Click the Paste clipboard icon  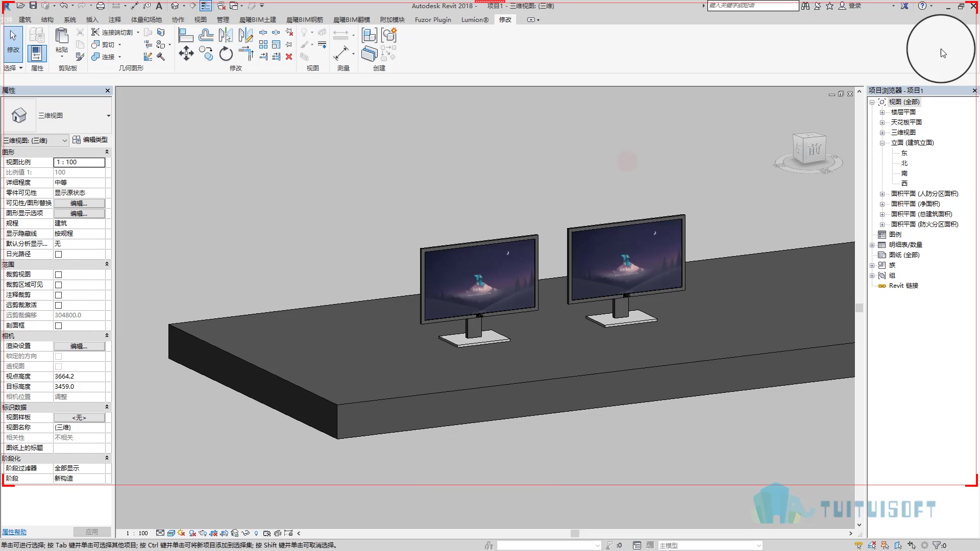(62, 37)
